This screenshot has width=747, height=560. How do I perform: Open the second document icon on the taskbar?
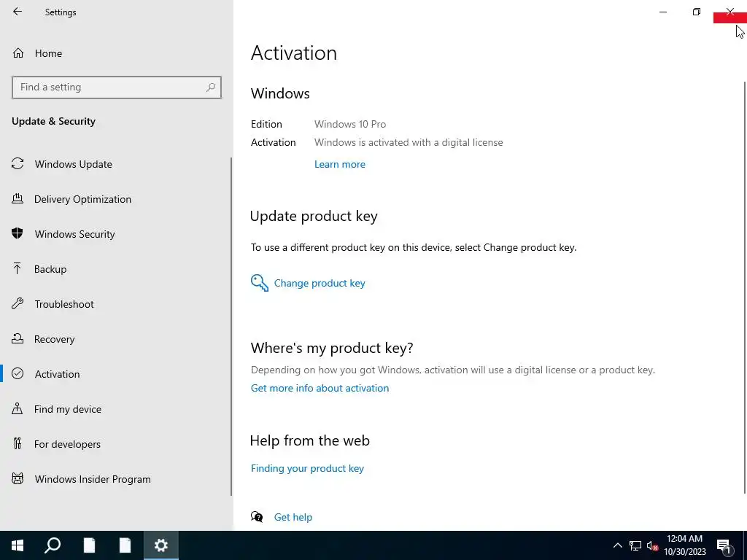point(125,545)
